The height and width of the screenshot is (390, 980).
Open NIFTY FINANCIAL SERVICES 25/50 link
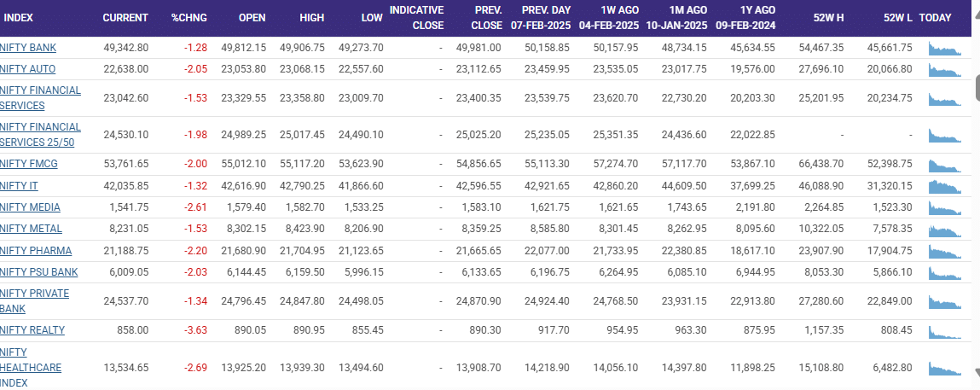41,134
